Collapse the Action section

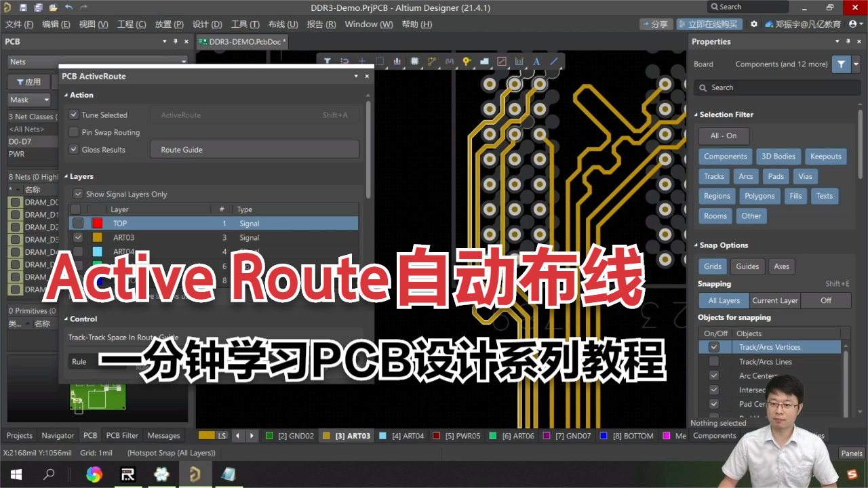(x=66, y=95)
